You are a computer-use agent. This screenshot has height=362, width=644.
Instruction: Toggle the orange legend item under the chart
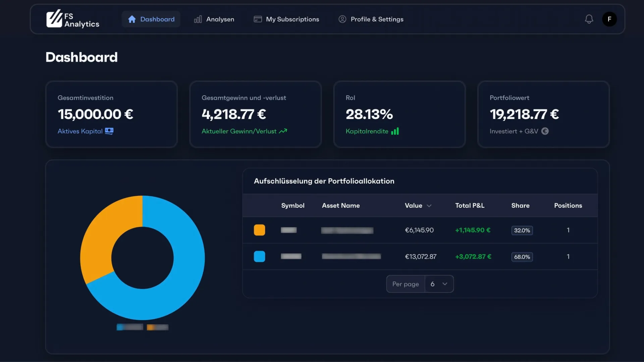(158, 327)
